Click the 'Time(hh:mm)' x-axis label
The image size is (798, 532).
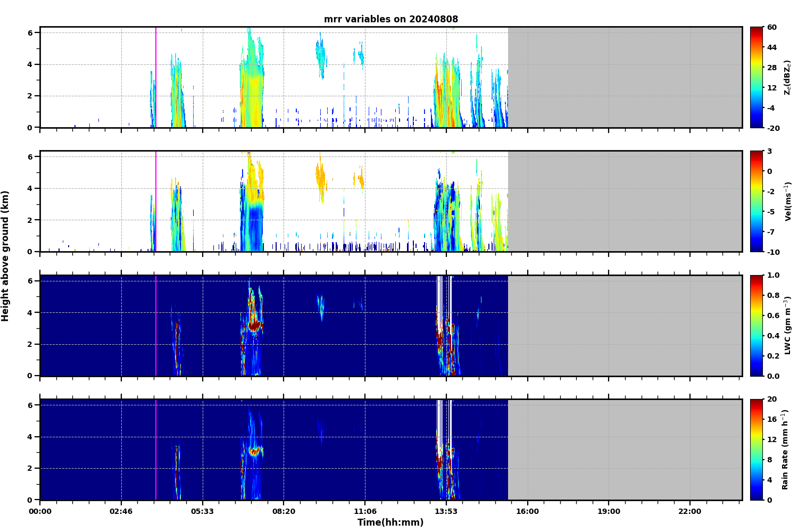tap(390, 522)
